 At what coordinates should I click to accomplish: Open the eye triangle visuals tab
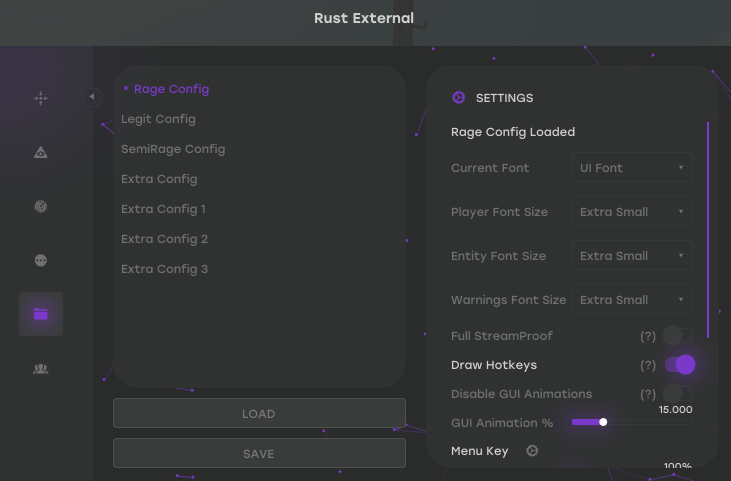click(41, 152)
